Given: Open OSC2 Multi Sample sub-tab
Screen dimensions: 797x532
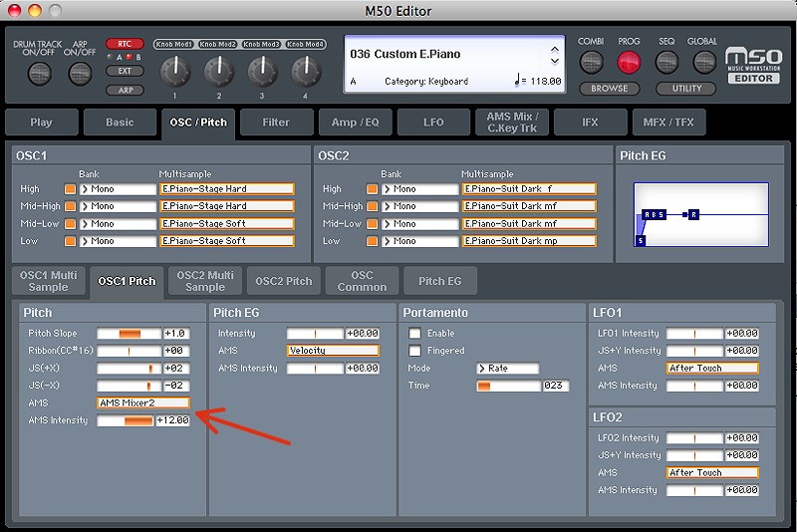Looking at the screenshot, I should (205, 281).
